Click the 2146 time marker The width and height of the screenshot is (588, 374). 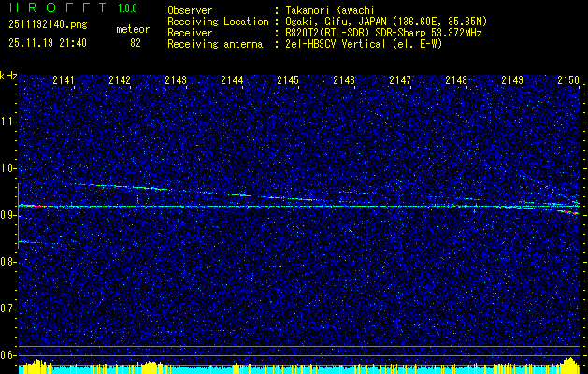344,79
